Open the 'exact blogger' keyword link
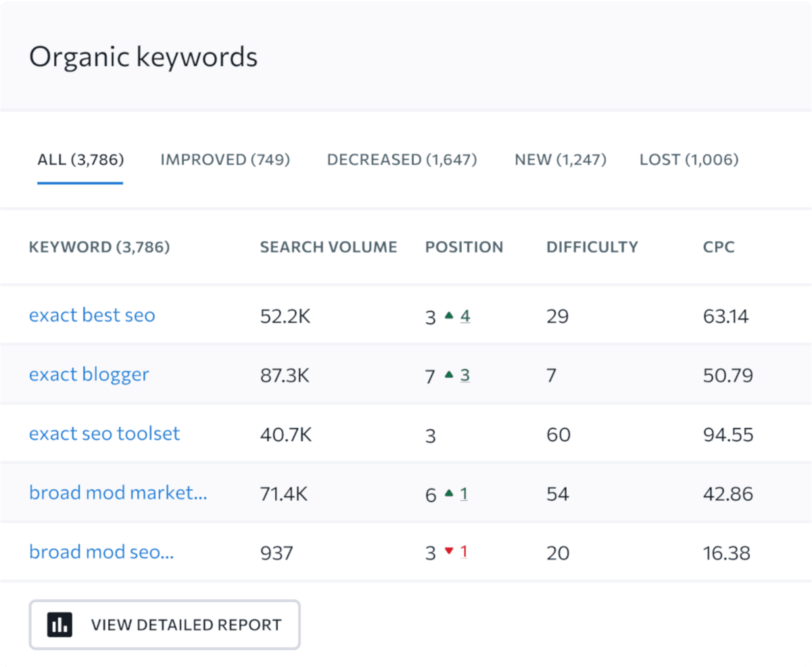The image size is (812, 667). click(x=89, y=374)
